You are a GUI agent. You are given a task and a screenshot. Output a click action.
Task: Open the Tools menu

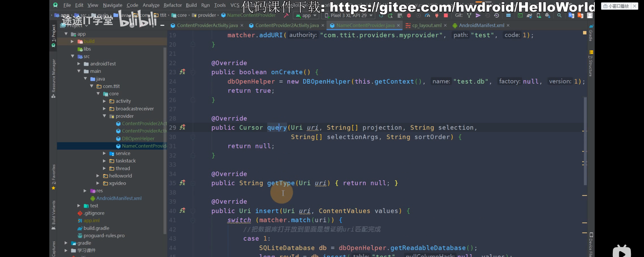(x=220, y=5)
